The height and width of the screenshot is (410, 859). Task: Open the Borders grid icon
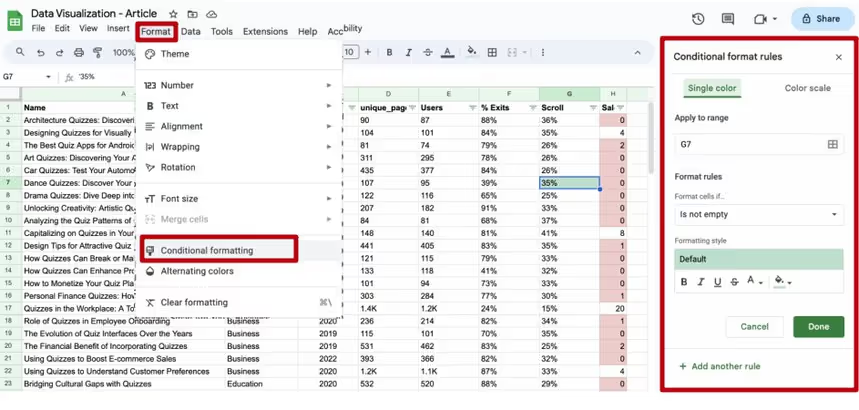point(492,53)
